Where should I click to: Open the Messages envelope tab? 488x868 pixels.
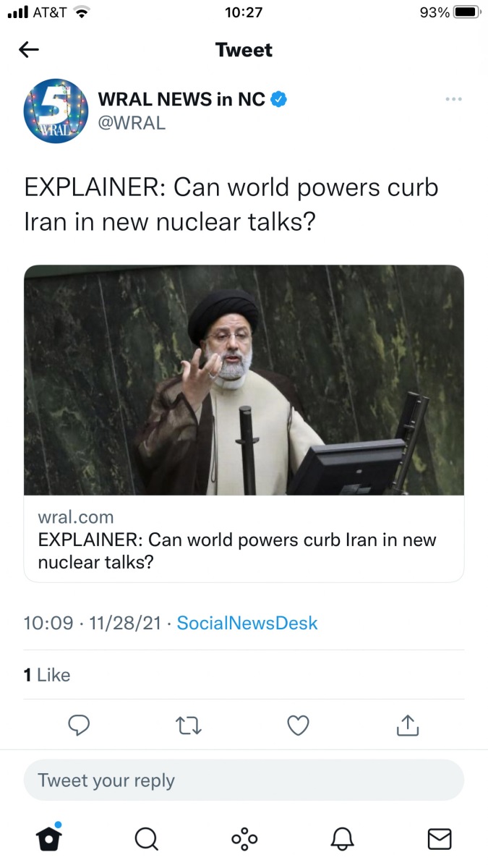click(440, 838)
